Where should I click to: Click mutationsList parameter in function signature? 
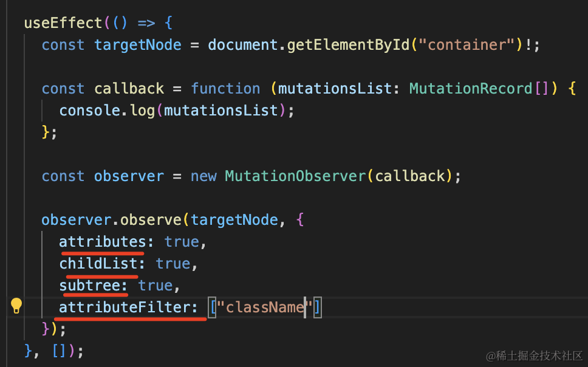click(335, 89)
